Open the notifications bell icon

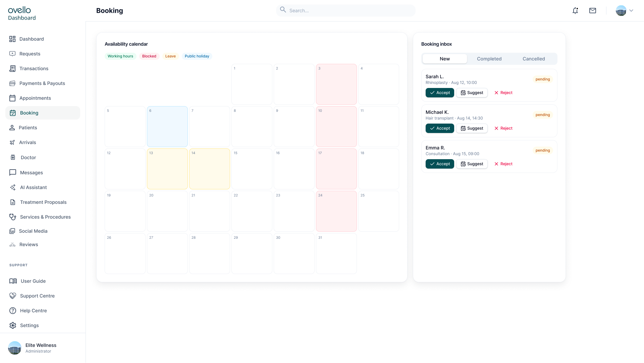575,11
